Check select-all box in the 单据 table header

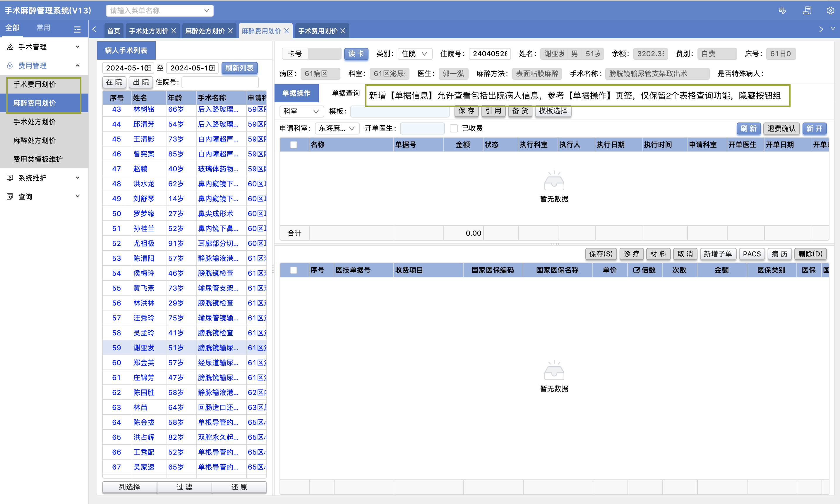pyautogui.click(x=294, y=145)
